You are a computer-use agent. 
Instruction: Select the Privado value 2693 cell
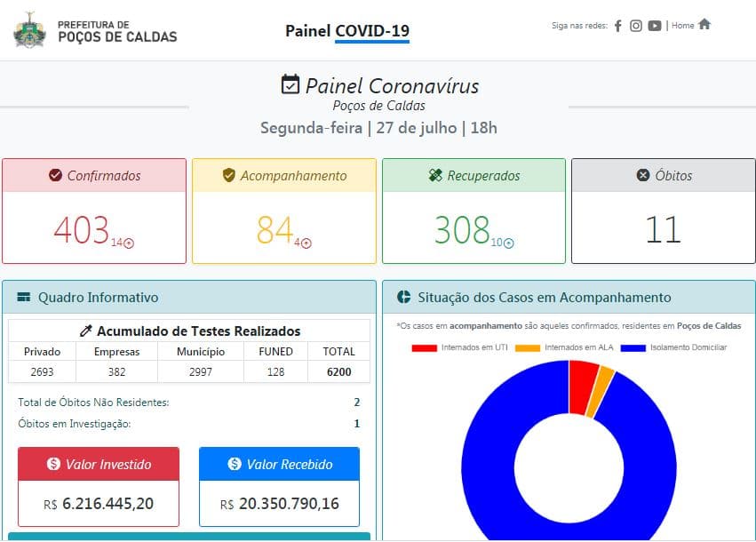coord(42,371)
